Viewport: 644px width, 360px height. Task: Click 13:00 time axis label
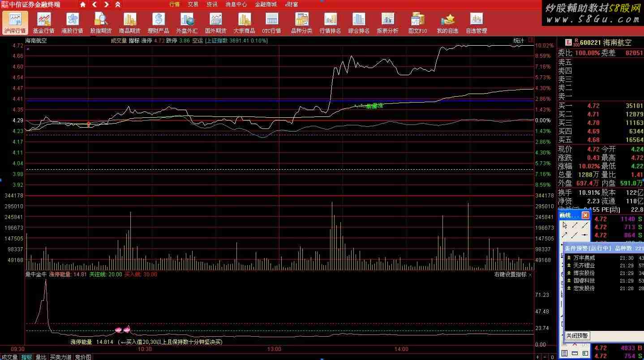tap(274, 349)
